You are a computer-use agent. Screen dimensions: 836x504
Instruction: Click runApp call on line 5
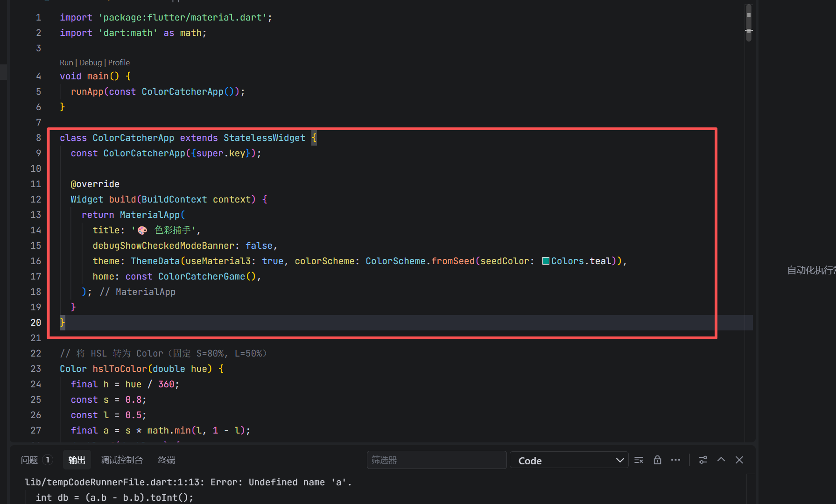coord(87,91)
